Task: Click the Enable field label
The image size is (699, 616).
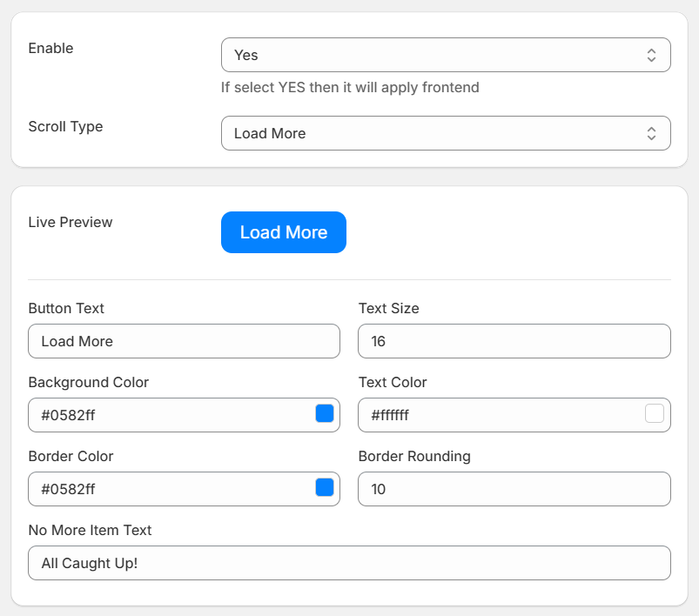Action: (x=50, y=48)
